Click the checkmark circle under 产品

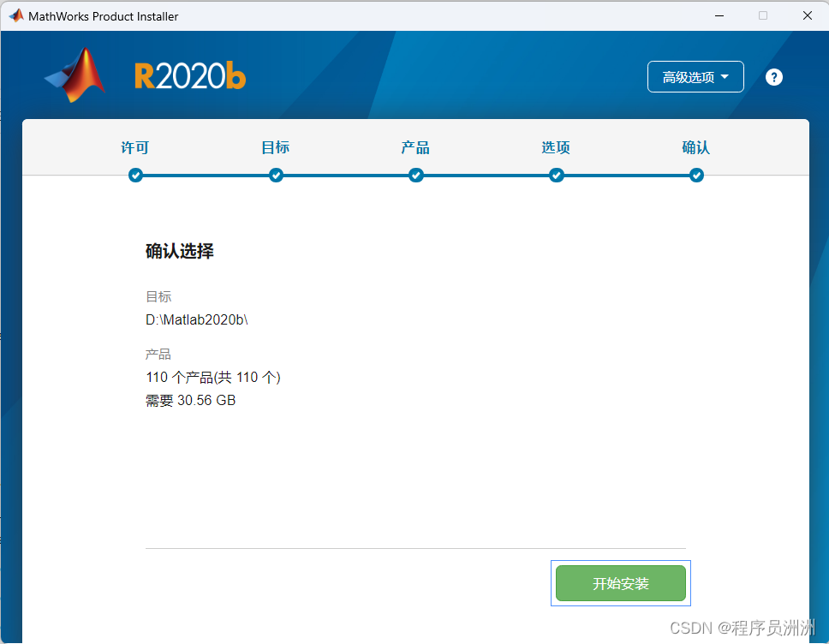click(x=415, y=175)
